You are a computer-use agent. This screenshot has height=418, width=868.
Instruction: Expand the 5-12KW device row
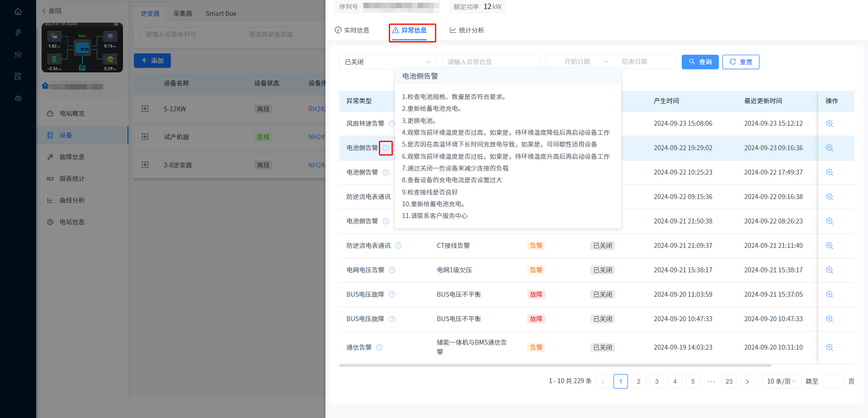point(145,109)
